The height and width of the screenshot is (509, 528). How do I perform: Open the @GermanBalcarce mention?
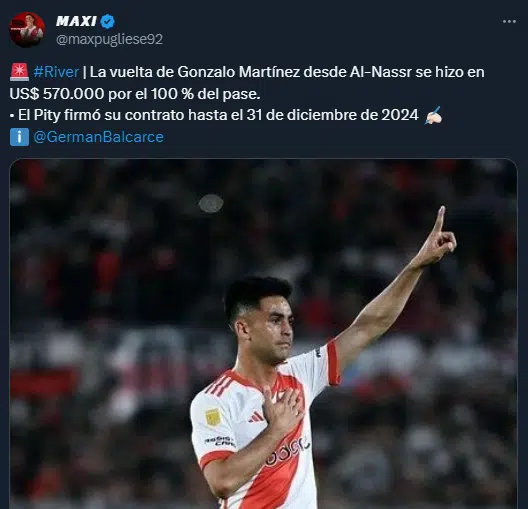pos(98,137)
